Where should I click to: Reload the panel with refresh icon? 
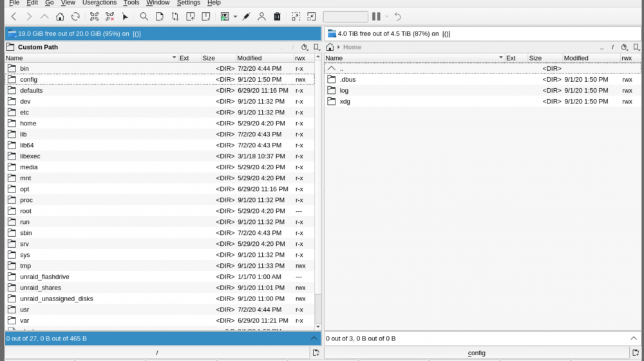pos(75,17)
